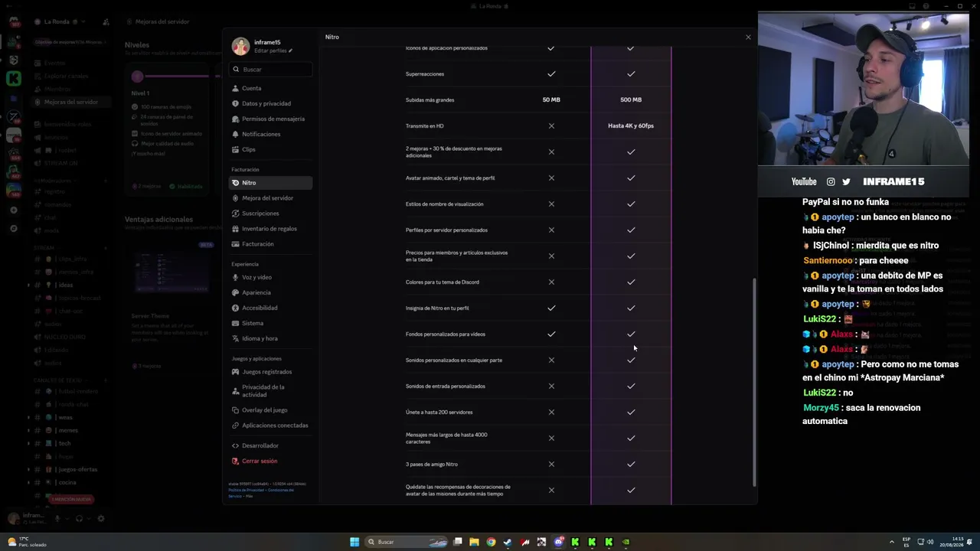This screenshot has height=551, width=980.
Task: Click the 1 MENCIÓN NUEVA button
Action: tap(71, 500)
